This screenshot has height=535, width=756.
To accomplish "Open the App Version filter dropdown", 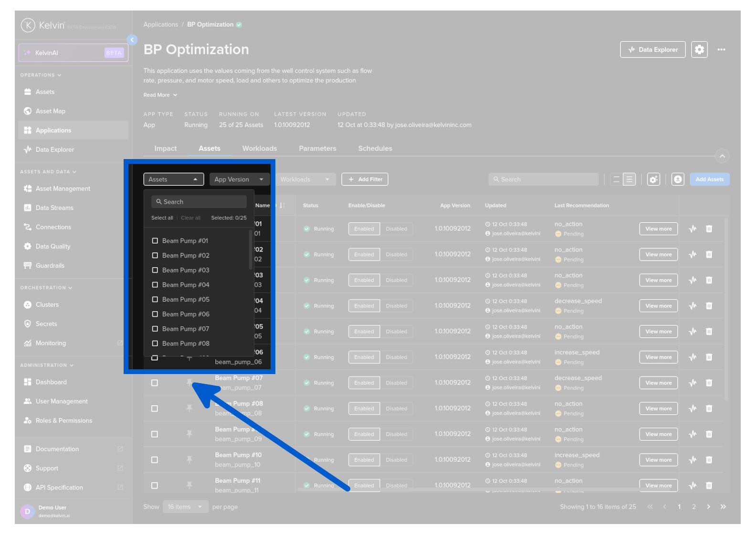I will click(x=239, y=180).
